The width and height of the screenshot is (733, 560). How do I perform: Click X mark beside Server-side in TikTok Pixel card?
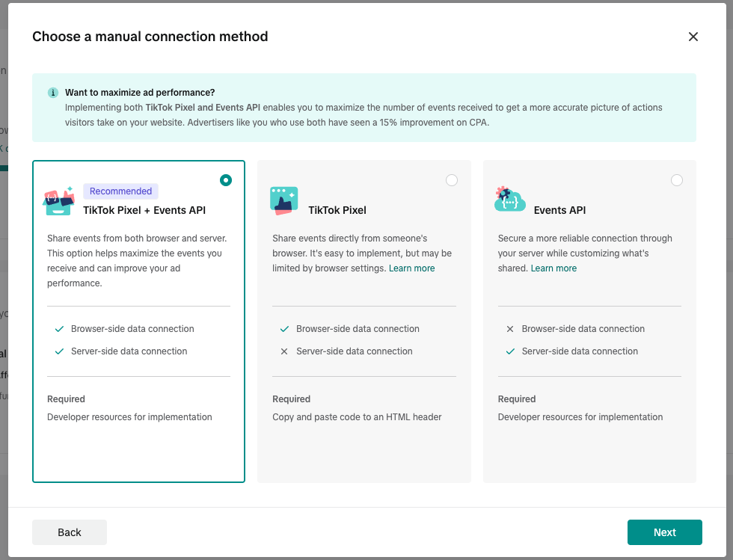pos(284,351)
